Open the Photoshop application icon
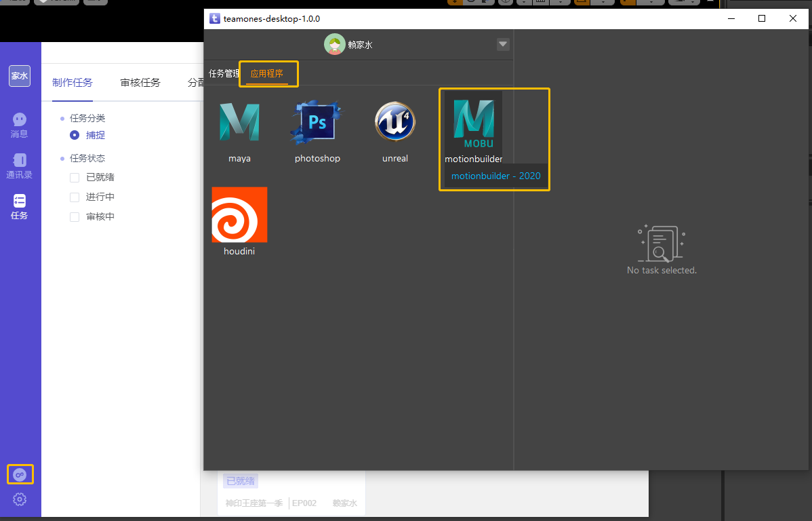The image size is (812, 521). (x=317, y=123)
